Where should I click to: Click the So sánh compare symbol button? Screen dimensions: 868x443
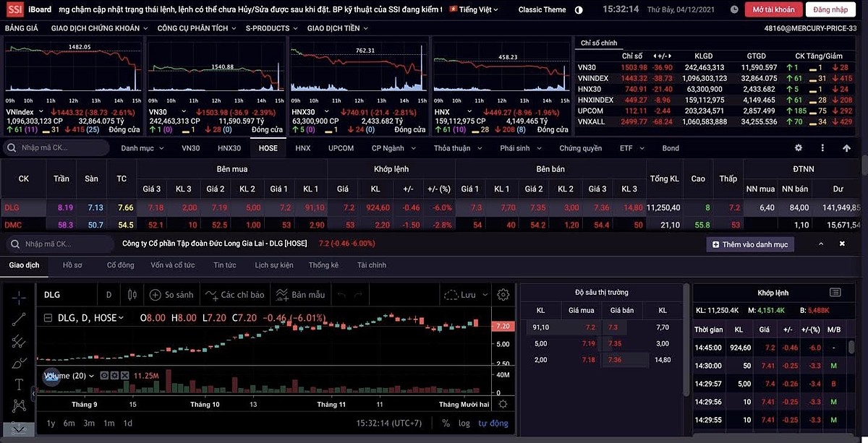point(171,295)
